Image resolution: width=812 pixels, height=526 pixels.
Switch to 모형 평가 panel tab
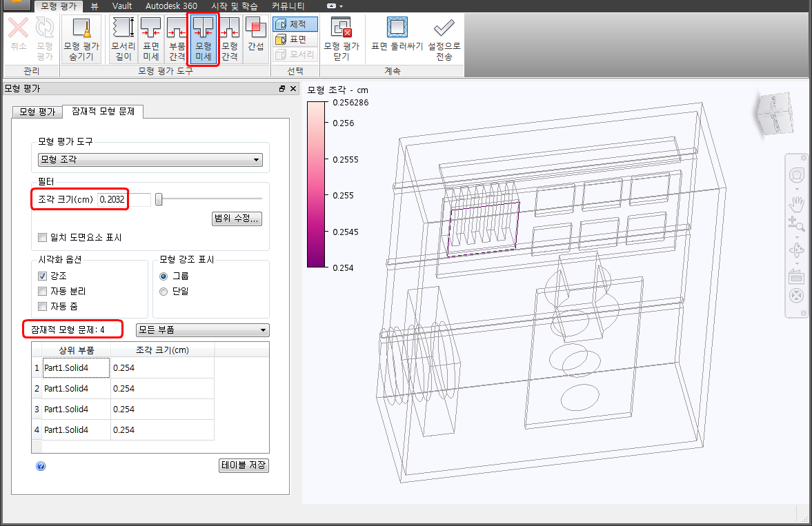37,112
